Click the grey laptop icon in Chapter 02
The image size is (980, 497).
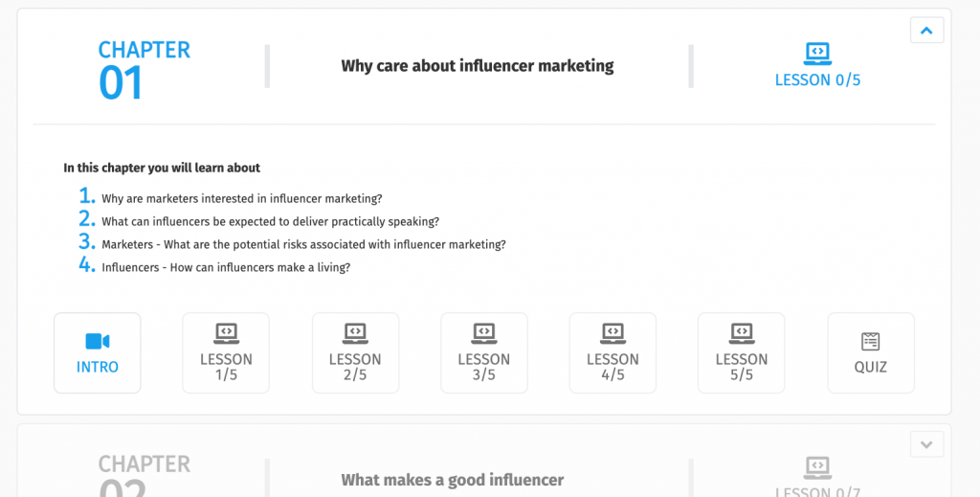pos(817,468)
